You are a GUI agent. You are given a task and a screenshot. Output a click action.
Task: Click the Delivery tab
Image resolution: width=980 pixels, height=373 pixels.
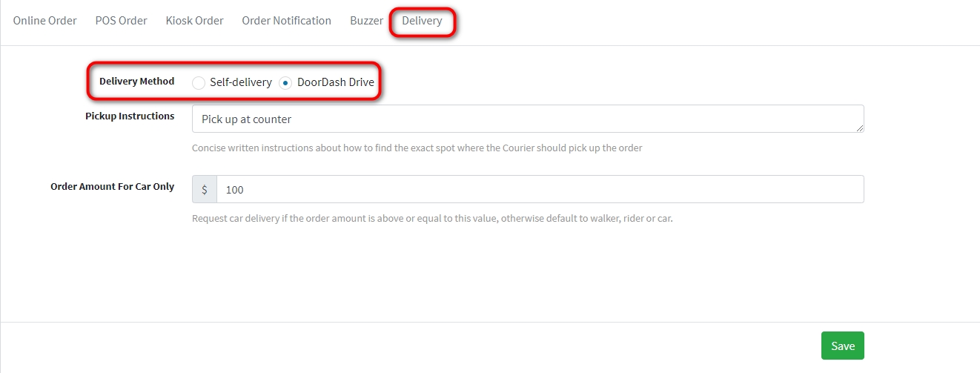tap(422, 21)
